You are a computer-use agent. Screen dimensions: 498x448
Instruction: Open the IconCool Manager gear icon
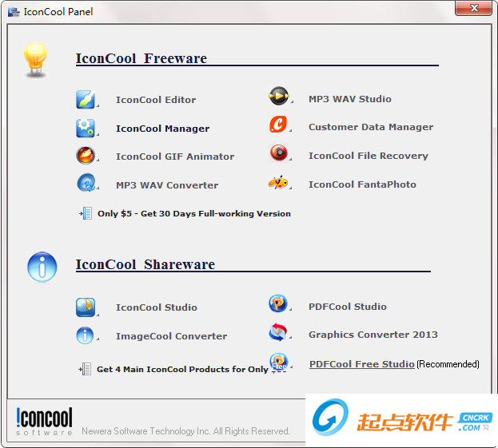[x=86, y=128]
